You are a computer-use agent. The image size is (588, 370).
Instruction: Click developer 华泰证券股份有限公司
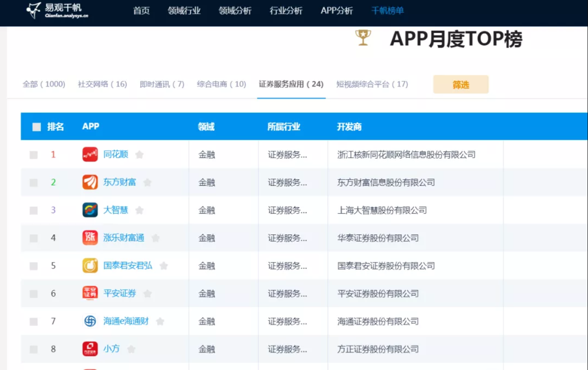[x=378, y=238]
